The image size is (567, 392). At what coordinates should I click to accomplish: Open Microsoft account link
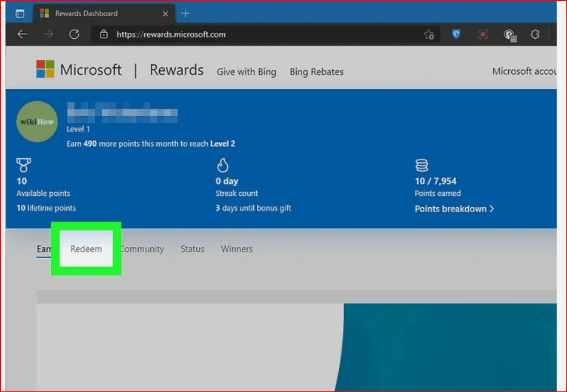525,71
